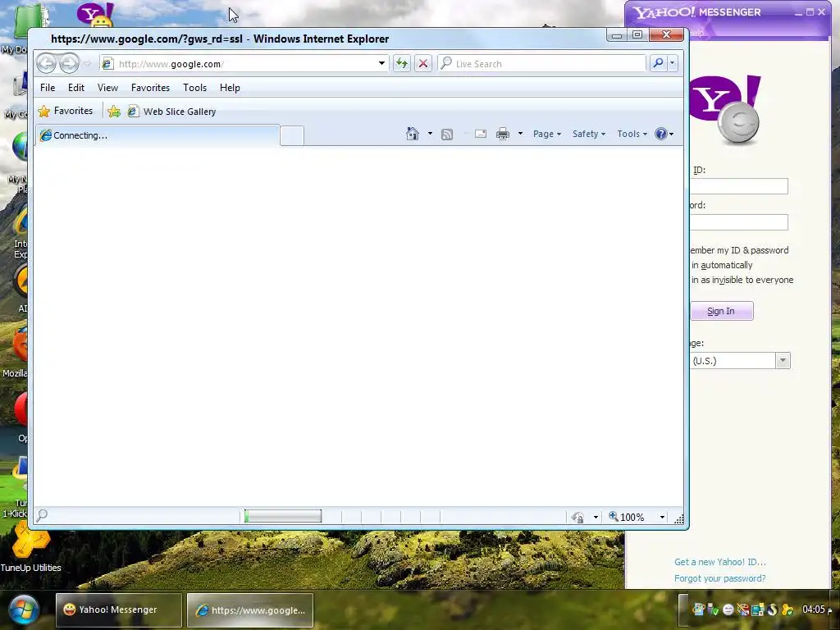Click the Print icon in command bar
Viewport: 840px width, 630px height.
[503, 134]
